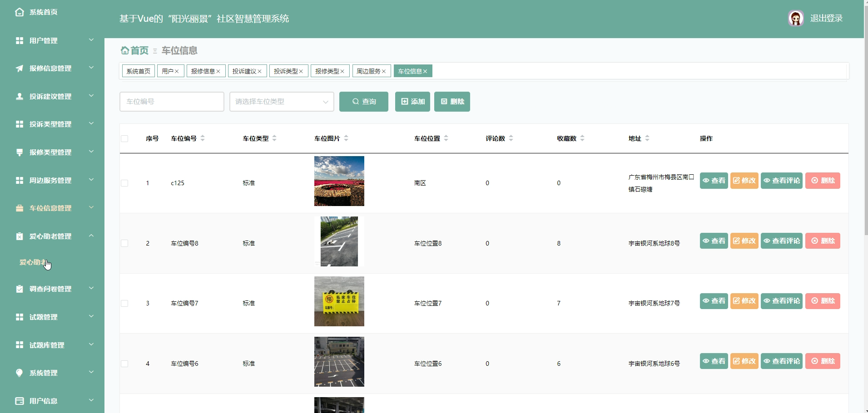The width and height of the screenshot is (868, 413).
Task: Click the paper-plane icon beside 报修信息管理
Action: click(20, 69)
